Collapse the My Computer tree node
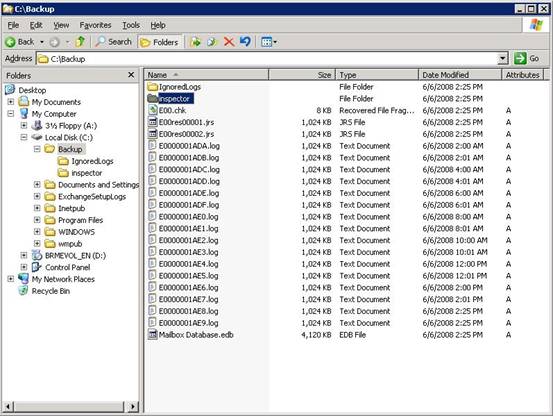The image size is (553, 416). tap(11, 114)
